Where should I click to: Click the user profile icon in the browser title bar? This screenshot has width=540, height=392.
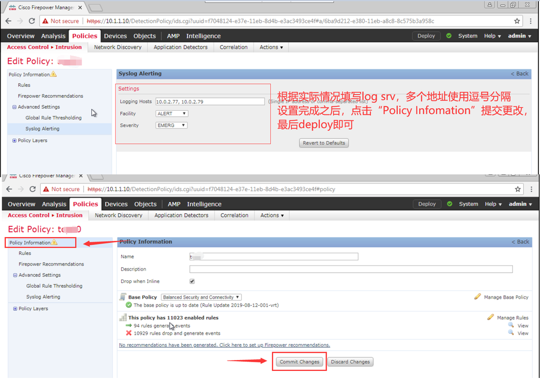tap(489, 4)
